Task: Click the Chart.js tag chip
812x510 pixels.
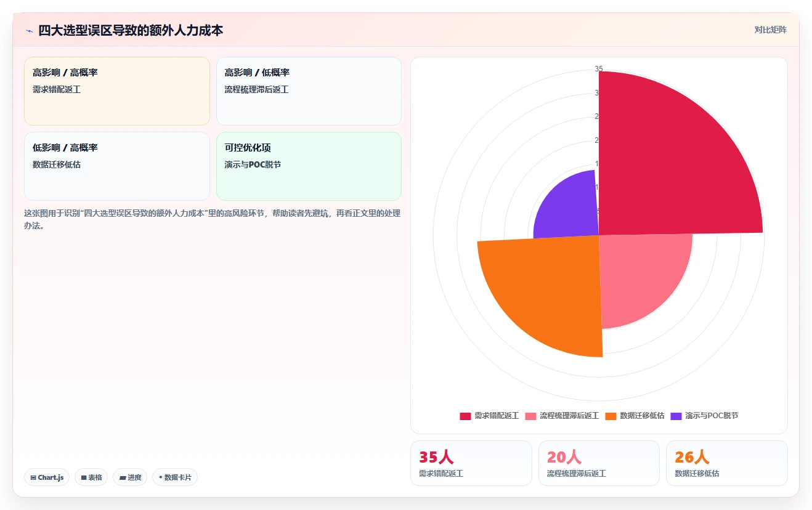Action: 47,477
